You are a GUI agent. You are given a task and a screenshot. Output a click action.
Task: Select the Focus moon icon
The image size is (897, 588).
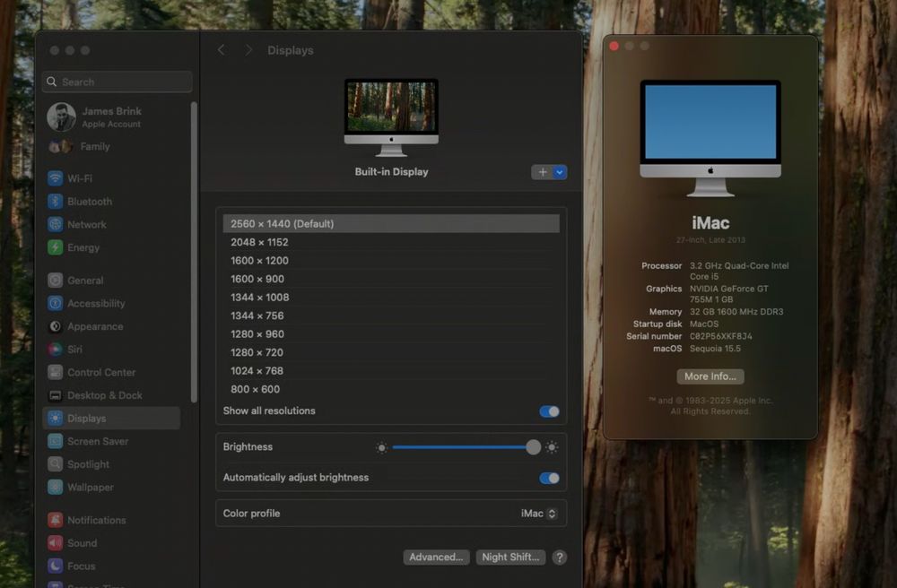point(55,566)
